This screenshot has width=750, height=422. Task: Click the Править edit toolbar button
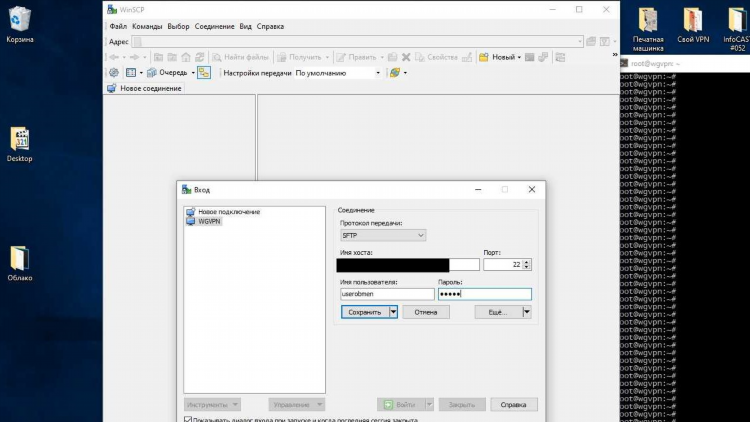[357, 57]
